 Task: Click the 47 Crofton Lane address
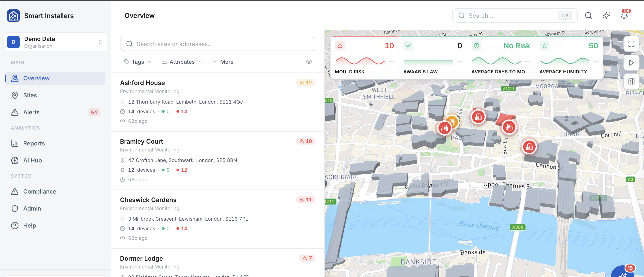[182, 160]
